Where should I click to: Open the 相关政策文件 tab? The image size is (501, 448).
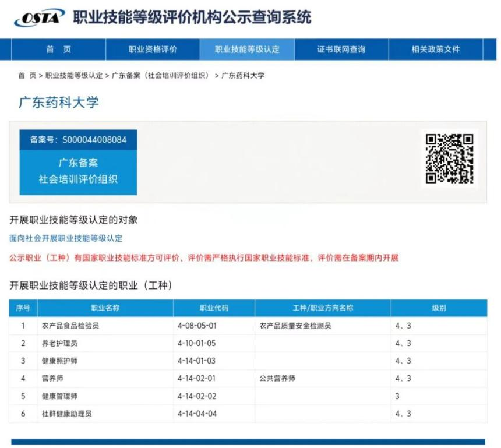(436, 49)
